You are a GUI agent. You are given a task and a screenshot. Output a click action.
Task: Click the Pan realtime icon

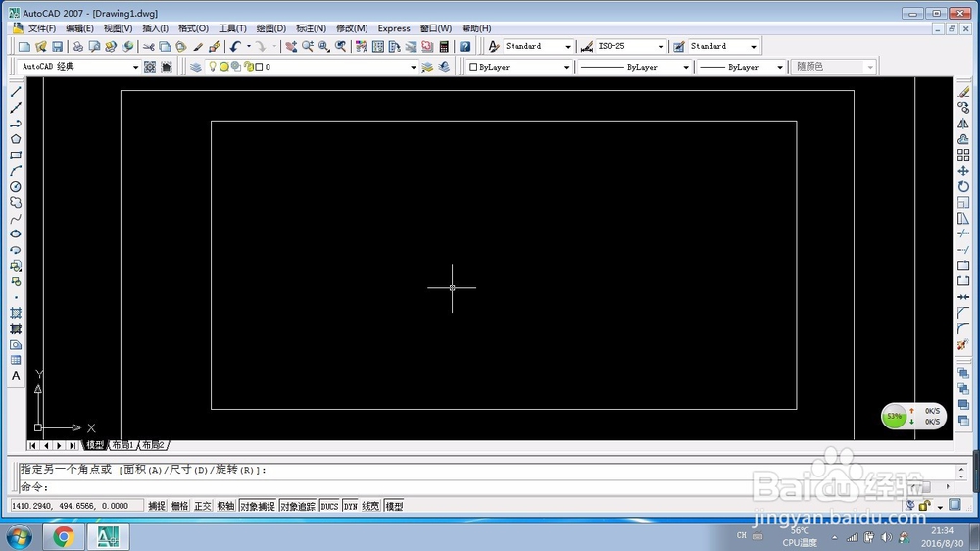(291, 46)
